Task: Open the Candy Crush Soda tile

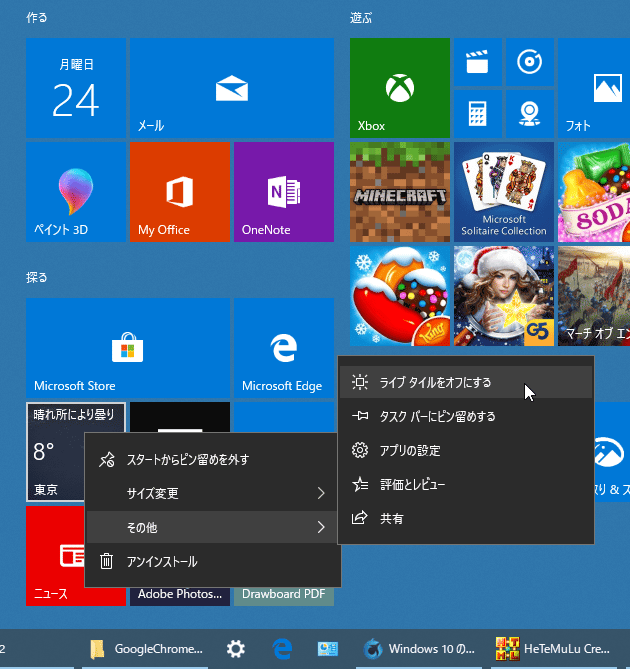Action: (594, 192)
